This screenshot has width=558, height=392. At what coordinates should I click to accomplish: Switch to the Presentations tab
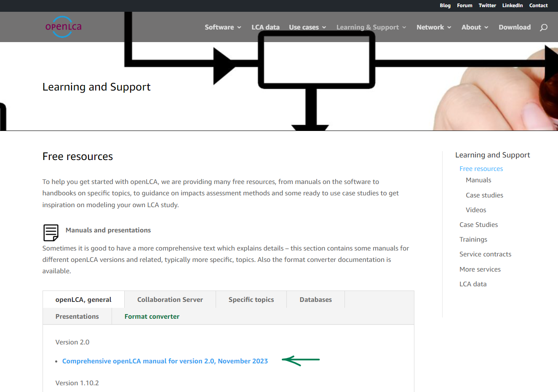tap(77, 316)
